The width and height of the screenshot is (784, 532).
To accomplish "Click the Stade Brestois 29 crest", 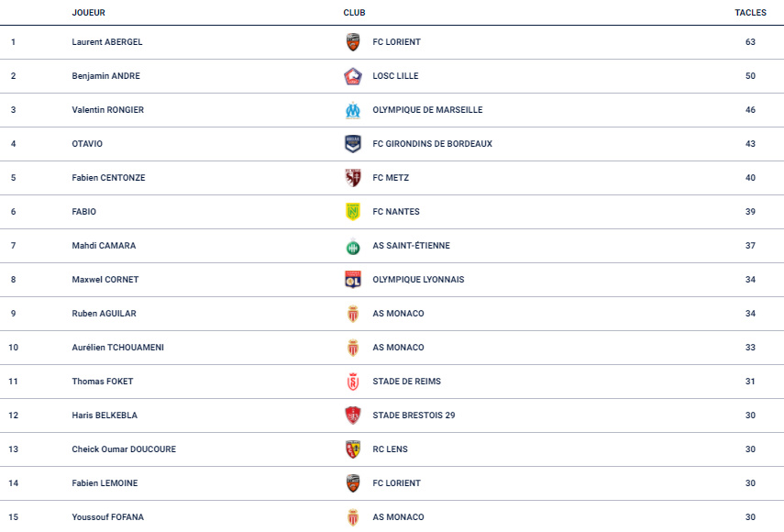I will pos(353,416).
